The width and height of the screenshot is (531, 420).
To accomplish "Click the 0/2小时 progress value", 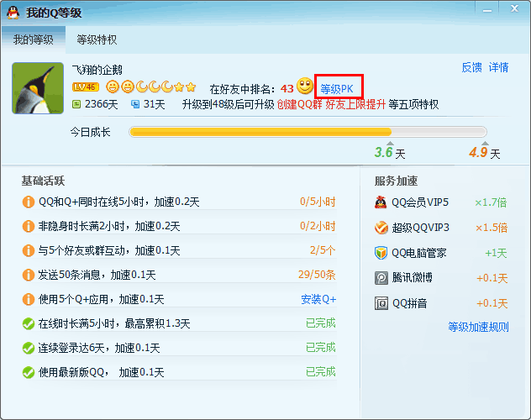I will (318, 226).
